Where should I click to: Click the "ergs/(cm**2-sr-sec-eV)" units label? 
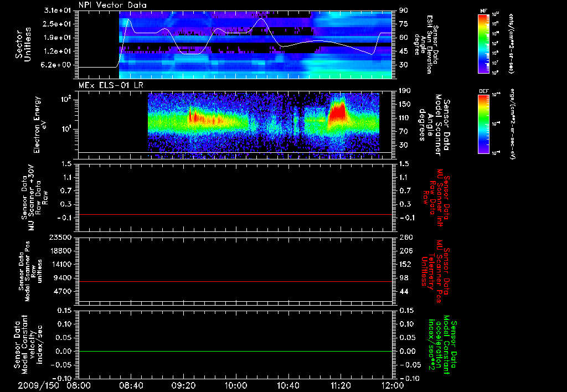click(512, 124)
